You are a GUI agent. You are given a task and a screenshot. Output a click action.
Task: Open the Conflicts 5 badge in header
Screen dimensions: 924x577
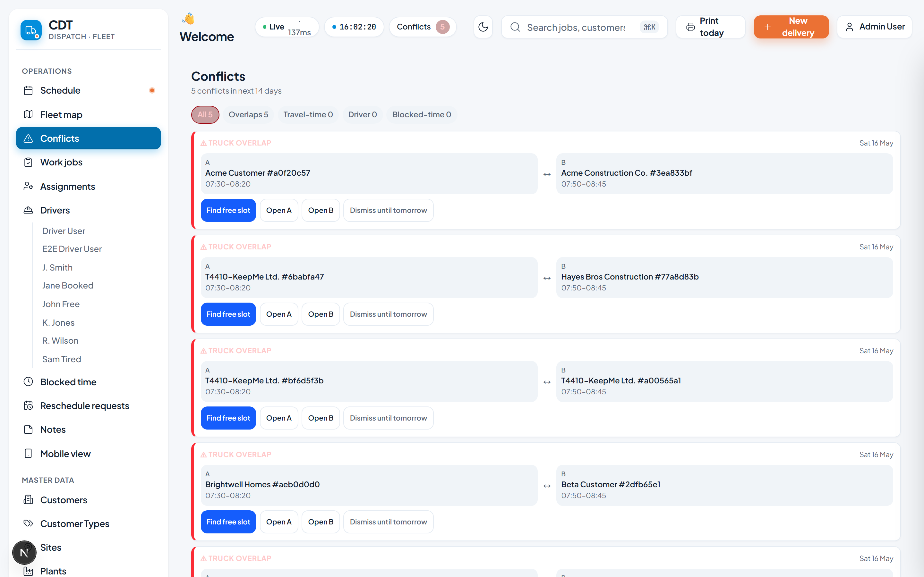423,27
